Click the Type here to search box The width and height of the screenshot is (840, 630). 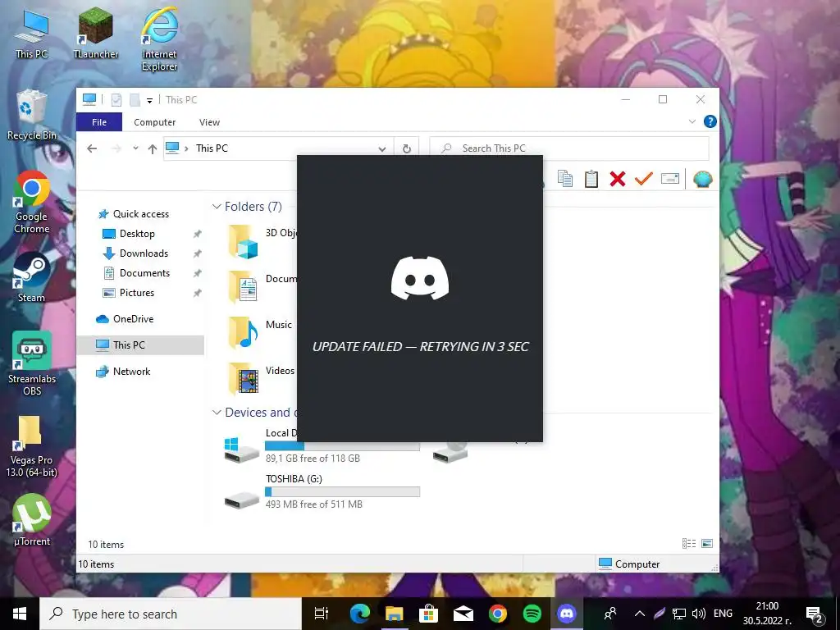171,614
